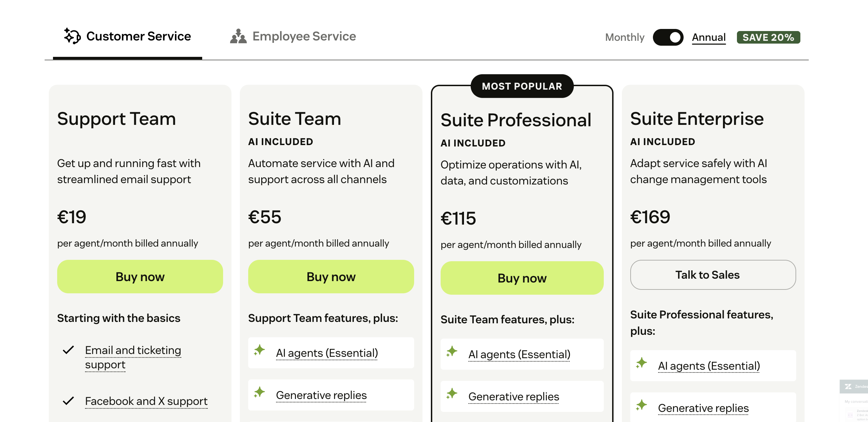This screenshot has width=868, height=422.
Task: Click Buy now on Suite Professional plan
Action: (522, 278)
